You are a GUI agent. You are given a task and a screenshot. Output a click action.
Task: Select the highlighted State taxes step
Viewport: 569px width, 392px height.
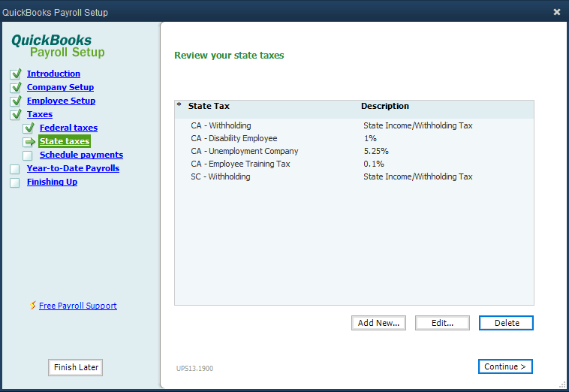tap(65, 141)
